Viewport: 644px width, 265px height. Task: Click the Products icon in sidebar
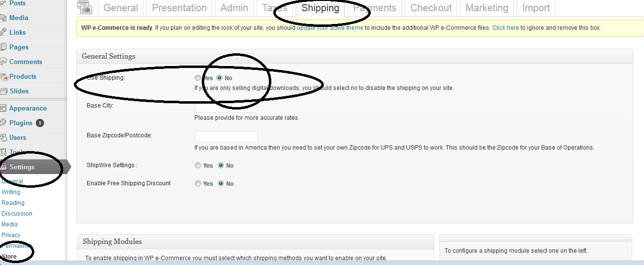tap(3, 76)
